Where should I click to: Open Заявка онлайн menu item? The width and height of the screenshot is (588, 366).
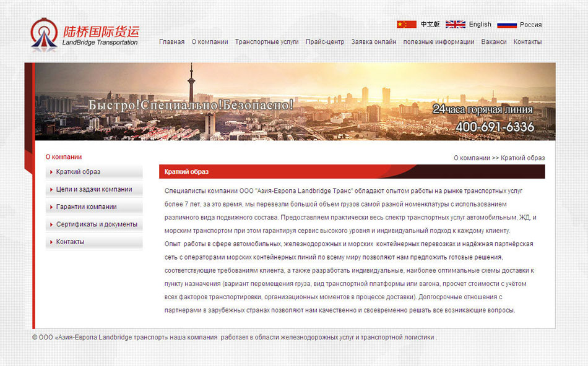pos(373,42)
